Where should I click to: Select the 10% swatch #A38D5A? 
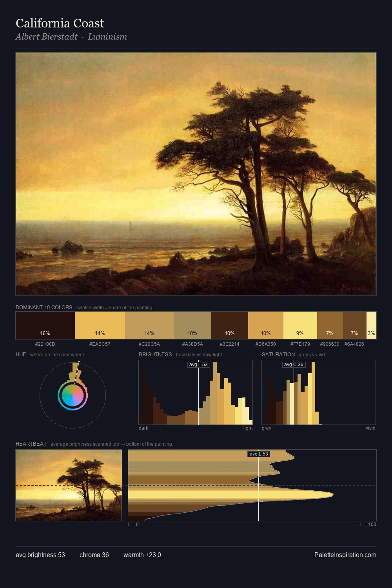[x=192, y=325]
